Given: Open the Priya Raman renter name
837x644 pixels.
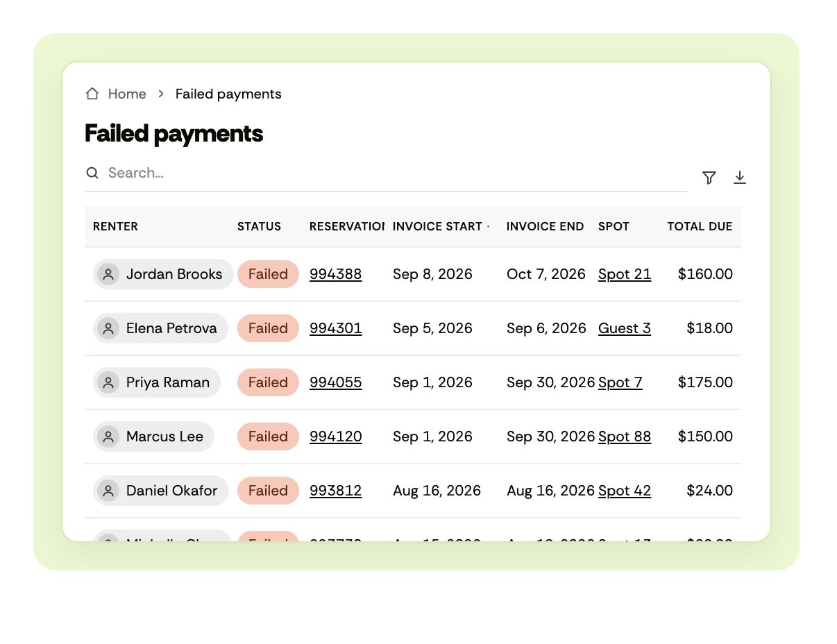Looking at the screenshot, I should point(168,382).
